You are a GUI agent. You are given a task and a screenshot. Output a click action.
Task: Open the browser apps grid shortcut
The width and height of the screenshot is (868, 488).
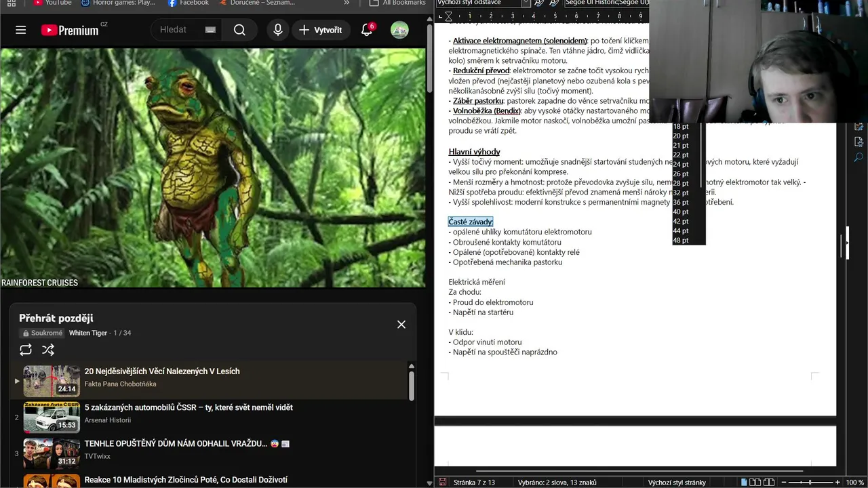[12, 3]
